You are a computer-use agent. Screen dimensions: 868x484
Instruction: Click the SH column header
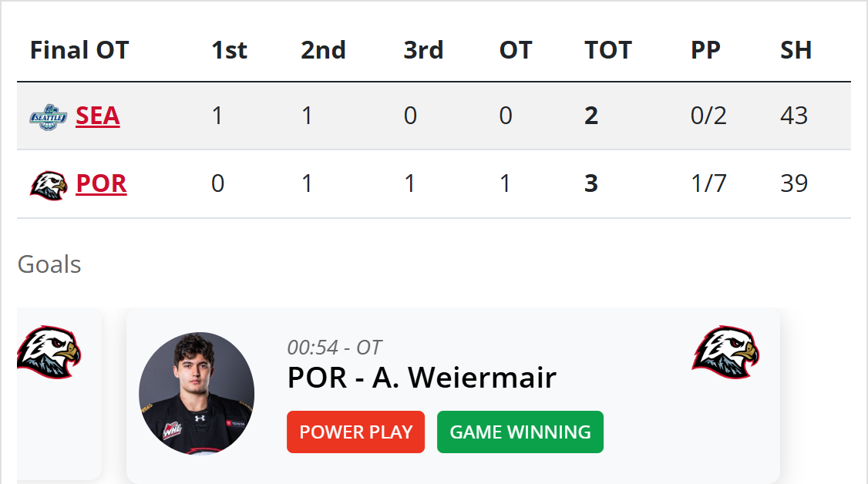[x=796, y=50]
